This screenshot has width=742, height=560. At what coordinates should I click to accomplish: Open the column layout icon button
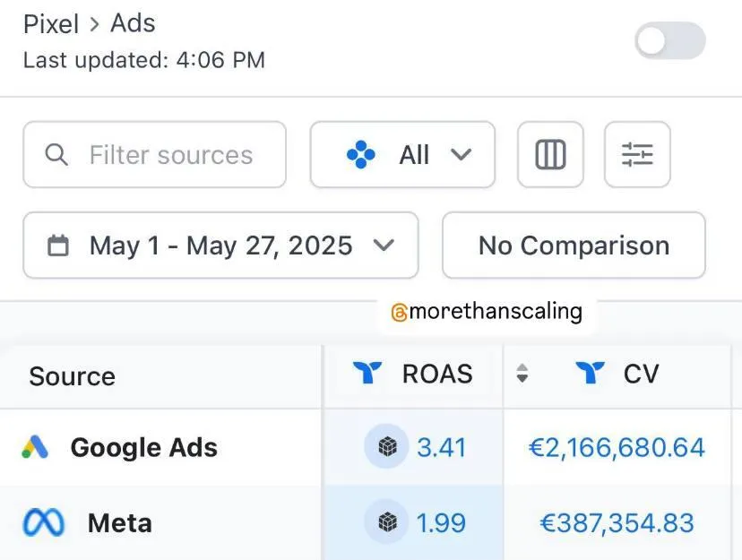[550, 155]
